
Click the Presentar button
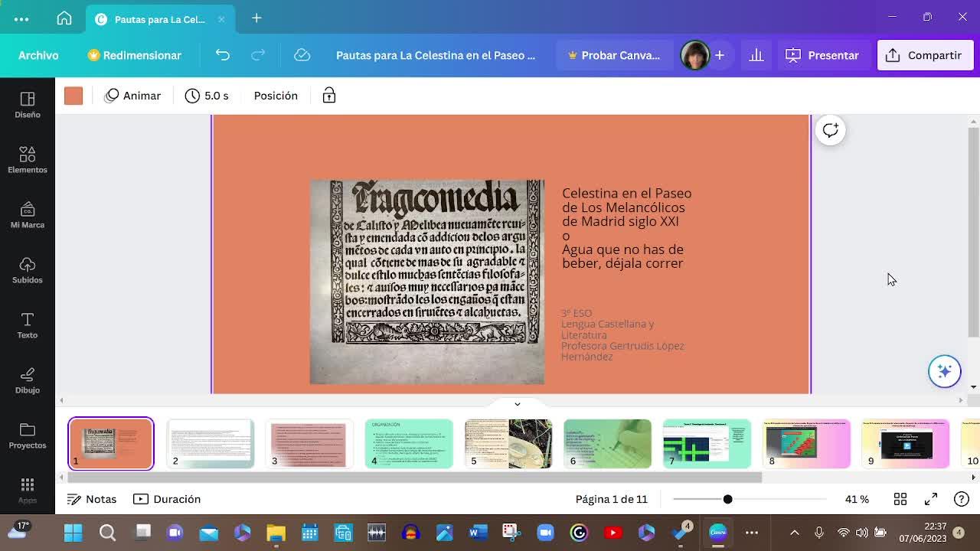click(822, 55)
